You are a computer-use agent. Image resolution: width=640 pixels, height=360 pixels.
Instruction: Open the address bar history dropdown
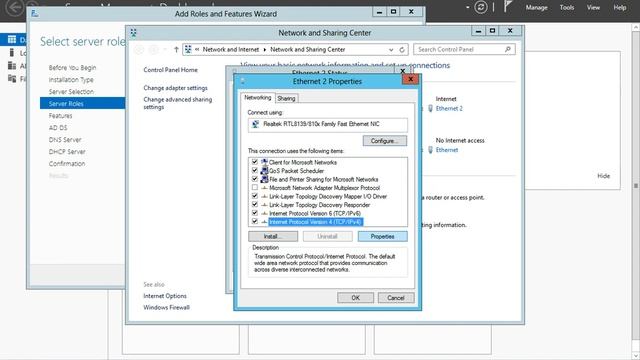click(391, 49)
